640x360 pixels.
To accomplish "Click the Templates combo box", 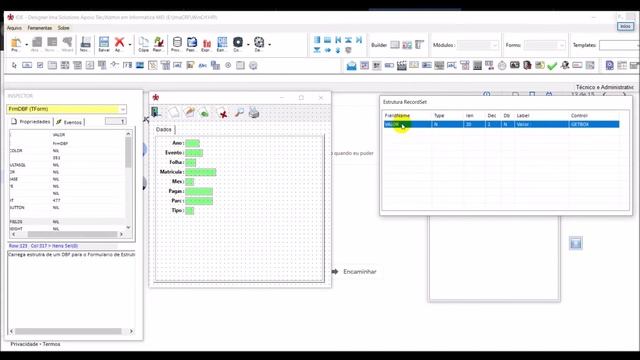I will [619, 45].
